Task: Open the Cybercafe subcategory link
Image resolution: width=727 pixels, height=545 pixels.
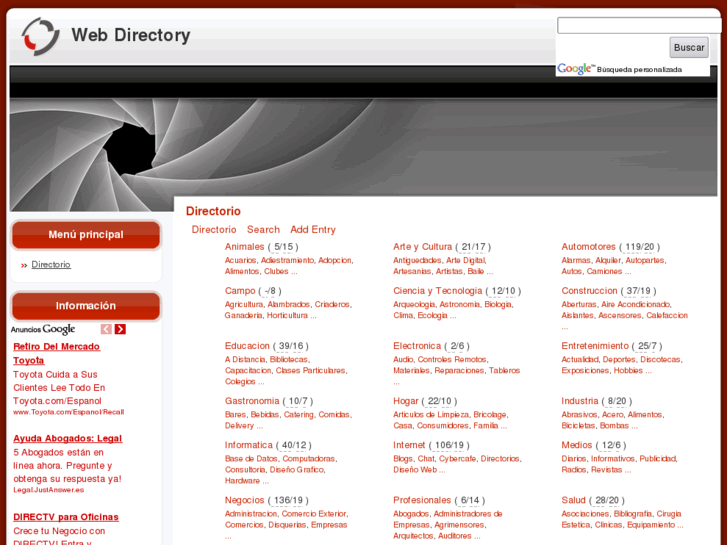Action: click(x=457, y=459)
